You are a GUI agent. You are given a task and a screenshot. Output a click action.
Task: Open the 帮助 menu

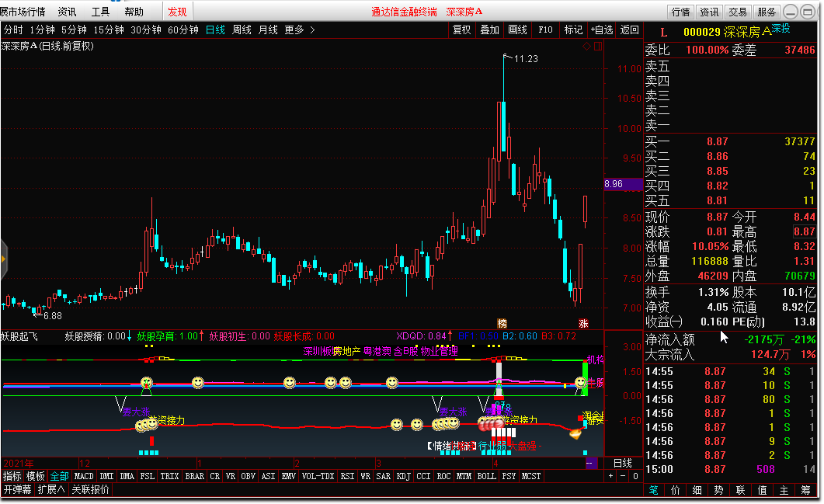134,12
